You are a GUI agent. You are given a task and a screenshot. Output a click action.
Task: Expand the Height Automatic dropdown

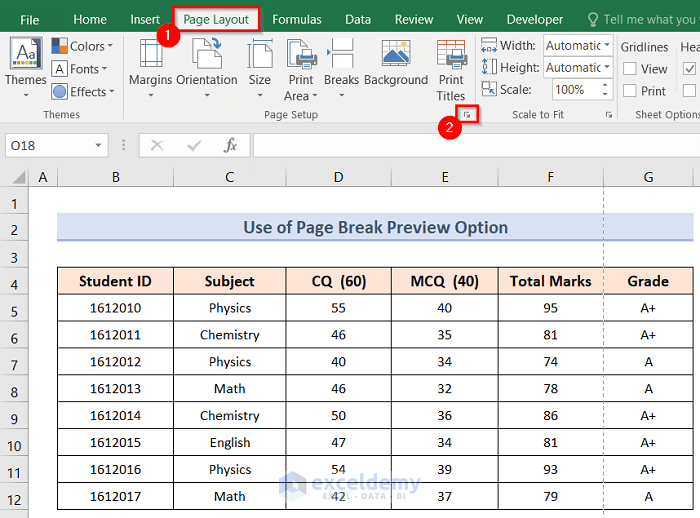coord(607,67)
